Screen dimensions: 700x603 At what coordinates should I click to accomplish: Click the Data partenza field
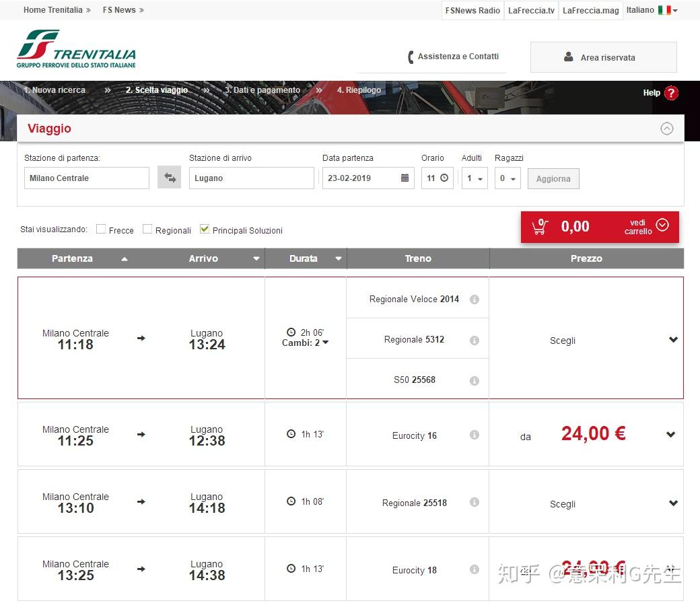368,178
